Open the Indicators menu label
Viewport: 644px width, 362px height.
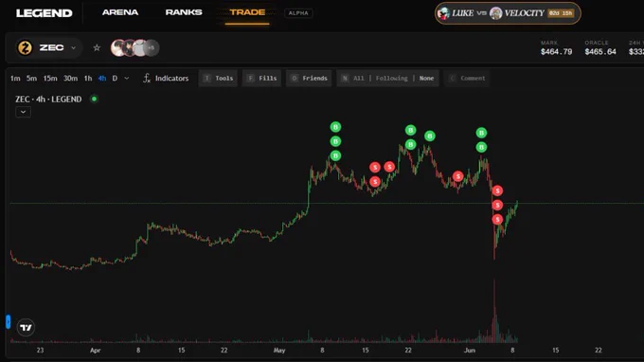tap(171, 78)
